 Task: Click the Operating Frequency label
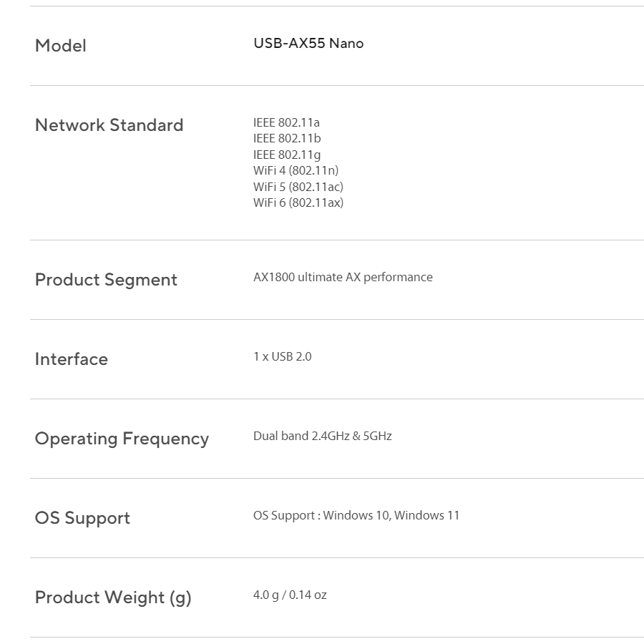click(x=122, y=439)
